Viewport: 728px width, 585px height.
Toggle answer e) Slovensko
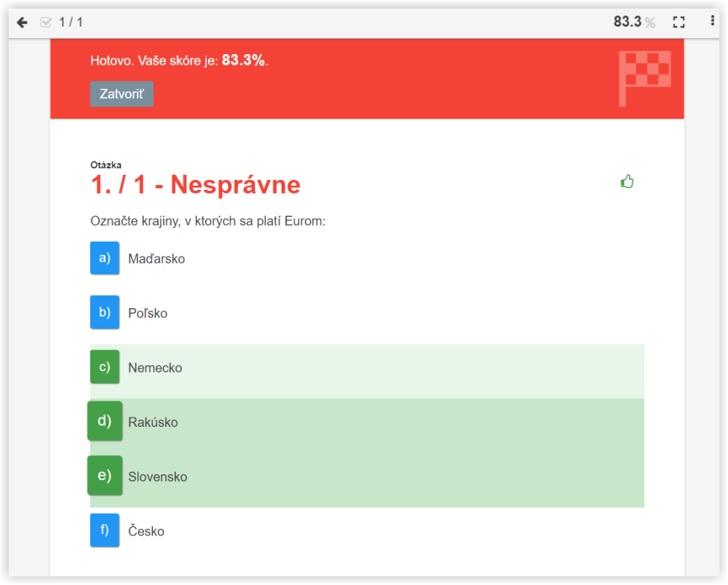point(105,475)
